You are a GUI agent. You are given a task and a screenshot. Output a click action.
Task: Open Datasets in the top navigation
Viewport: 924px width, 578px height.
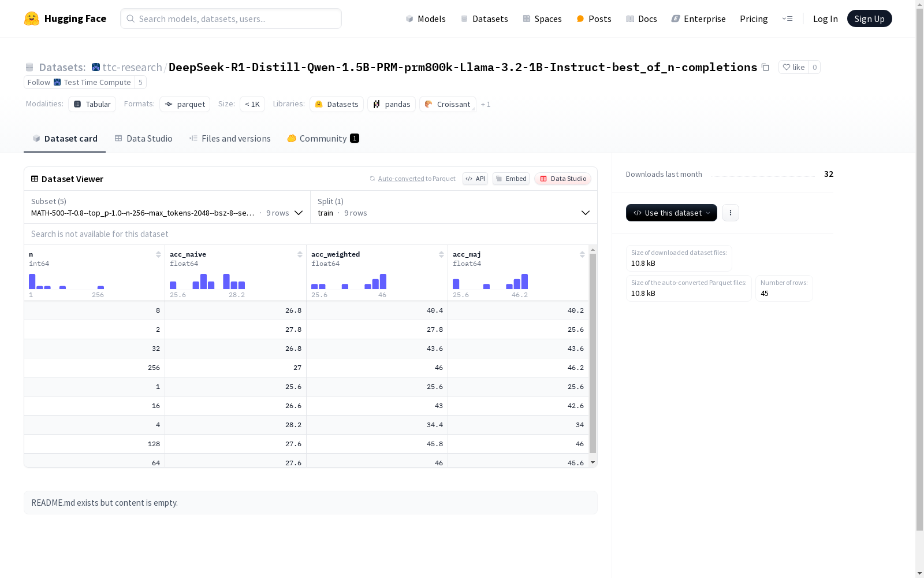point(484,18)
